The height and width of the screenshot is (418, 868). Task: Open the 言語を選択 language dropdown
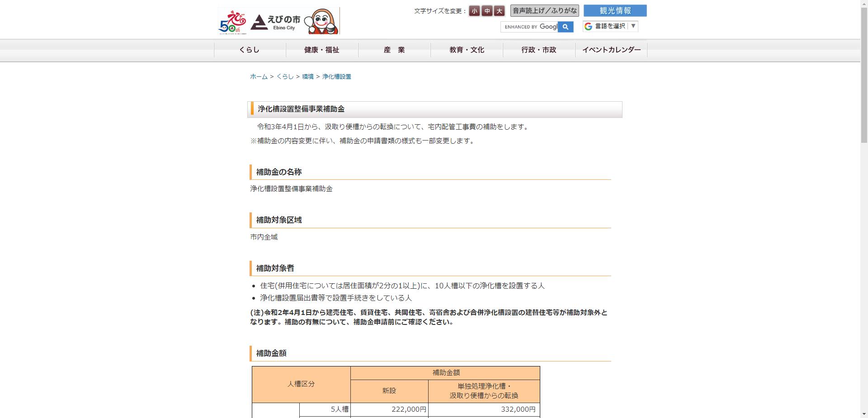tap(609, 26)
